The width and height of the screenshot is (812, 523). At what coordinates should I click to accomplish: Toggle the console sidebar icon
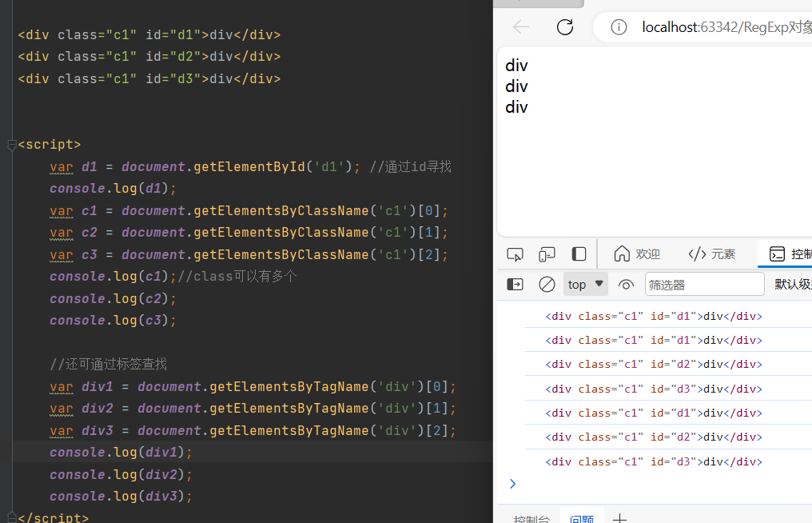pos(515,285)
